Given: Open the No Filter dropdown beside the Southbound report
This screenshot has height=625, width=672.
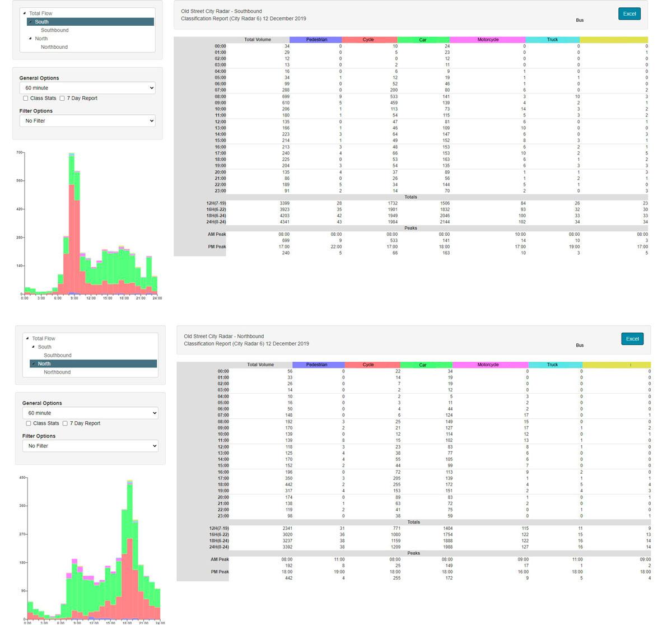Looking at the screenshot, I should 87,121.
